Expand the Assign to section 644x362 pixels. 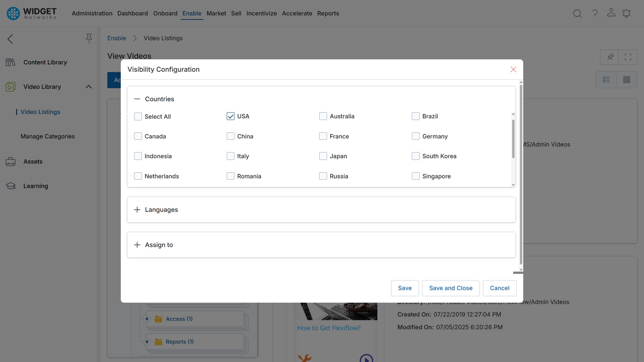137,245
